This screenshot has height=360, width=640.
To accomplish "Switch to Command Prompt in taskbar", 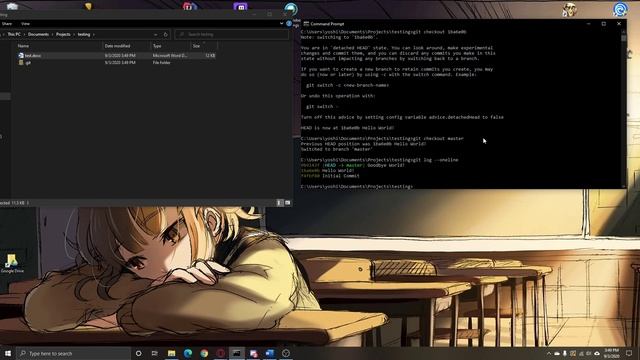I will click(x=237, y=353).
